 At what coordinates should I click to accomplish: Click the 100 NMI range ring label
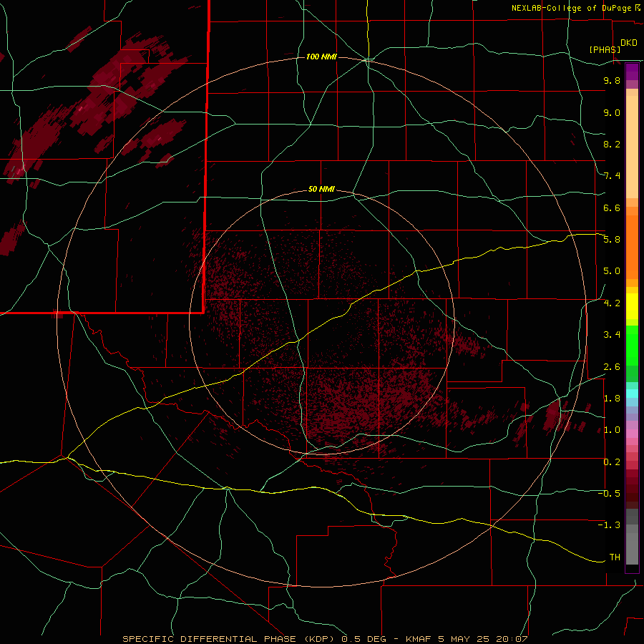tap(321, 57)
